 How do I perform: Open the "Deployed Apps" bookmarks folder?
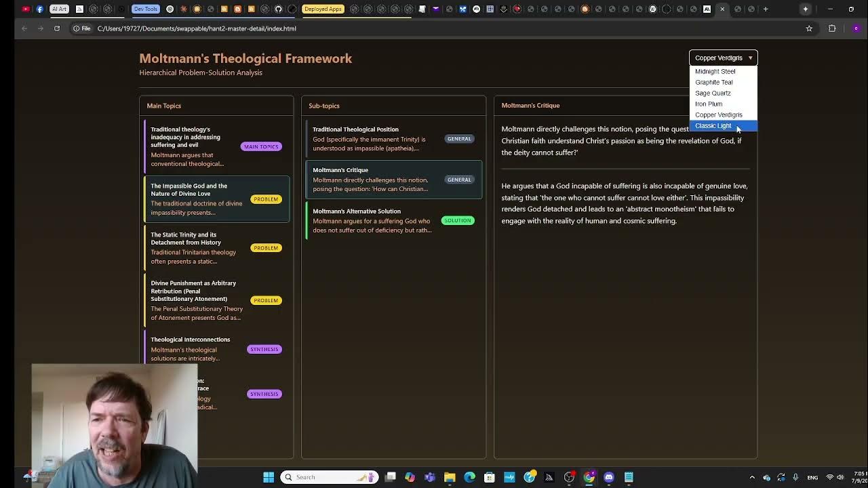pos(323,9)
